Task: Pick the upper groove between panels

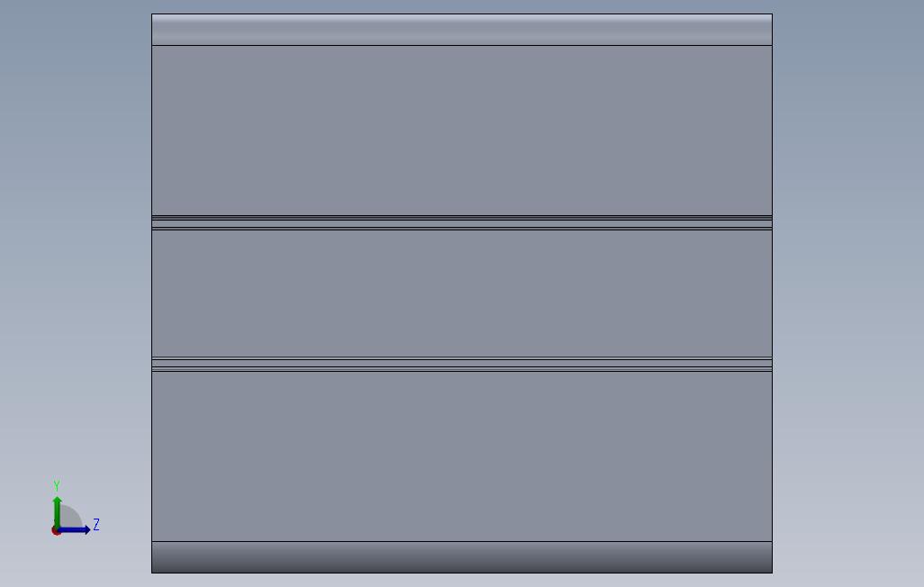Action: 462,222
